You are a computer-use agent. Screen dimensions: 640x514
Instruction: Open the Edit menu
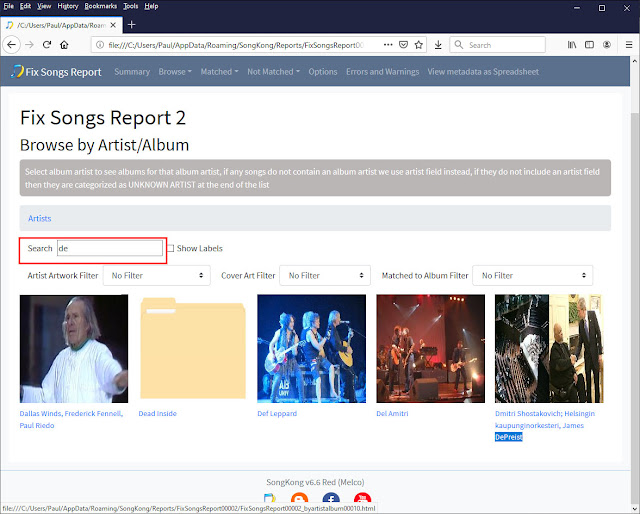point(25,6)
